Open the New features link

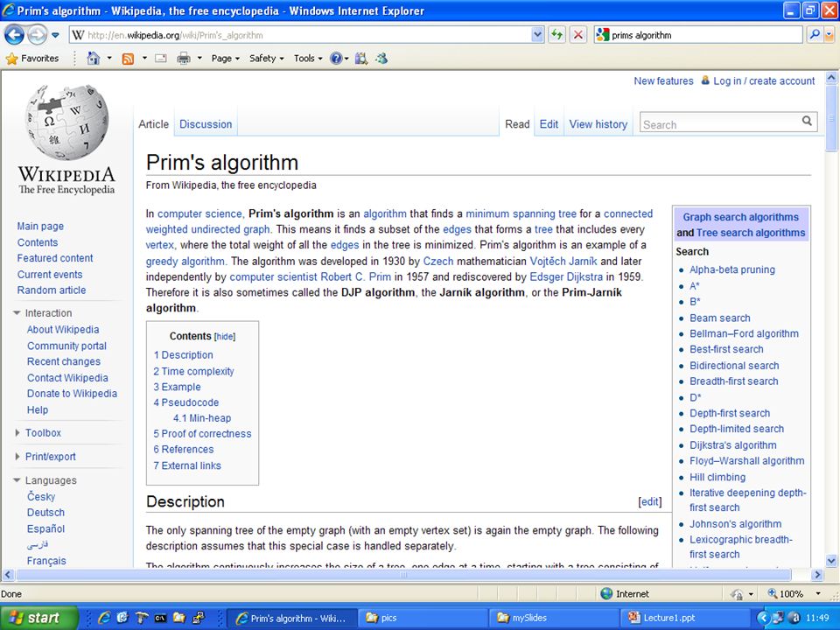(663, 80)
